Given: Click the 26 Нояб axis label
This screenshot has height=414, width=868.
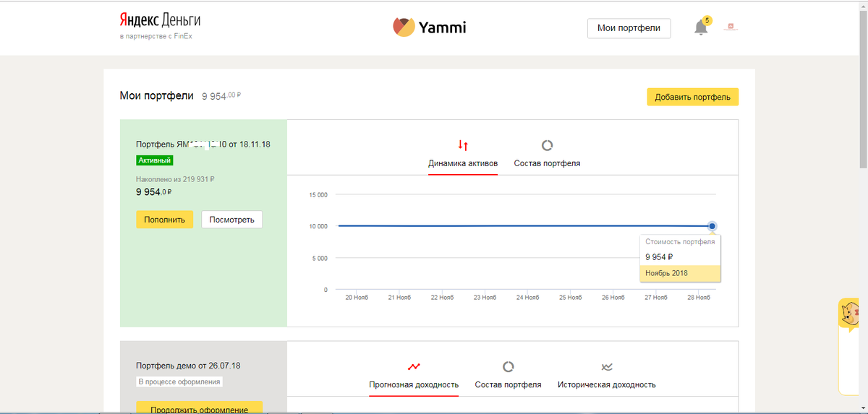Looking at the screenshot, I should (613, 298).
